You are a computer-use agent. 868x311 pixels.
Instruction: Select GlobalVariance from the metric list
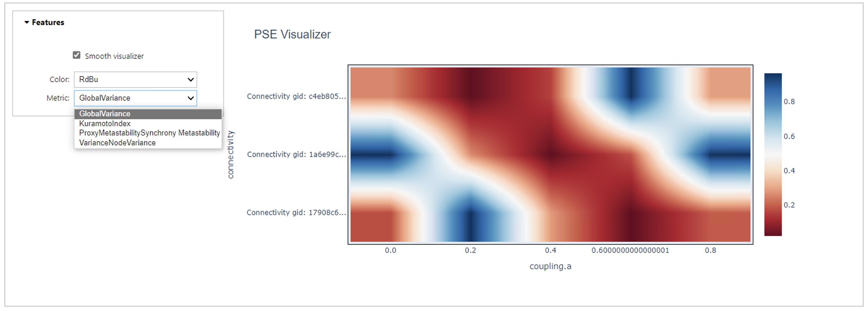click(x=105, y=114)
